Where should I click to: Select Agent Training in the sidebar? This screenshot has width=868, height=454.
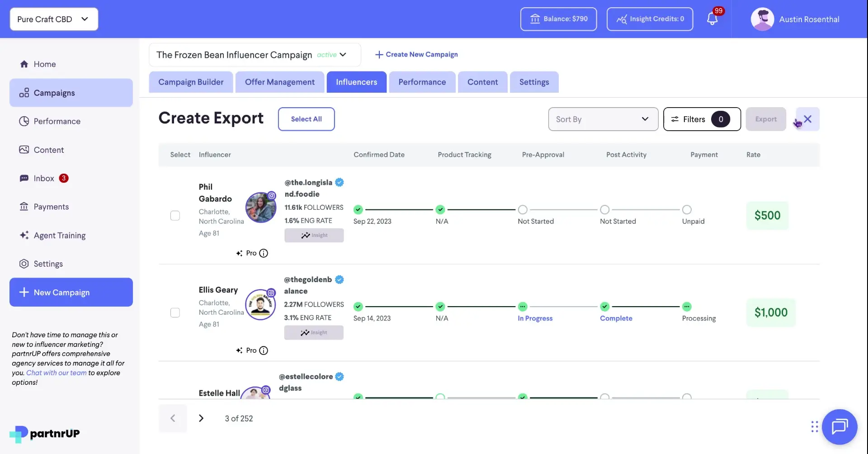point(59,235)
